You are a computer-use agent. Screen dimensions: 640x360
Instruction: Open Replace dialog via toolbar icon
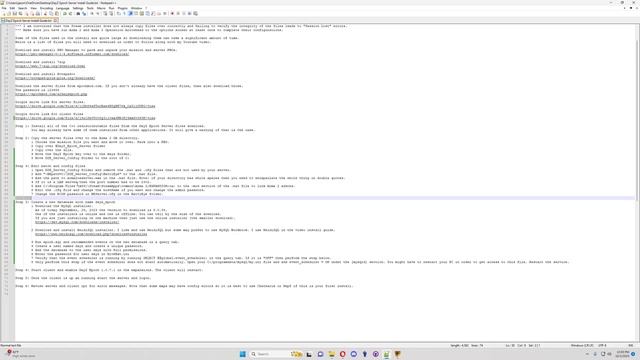click(x=84, y=13)
